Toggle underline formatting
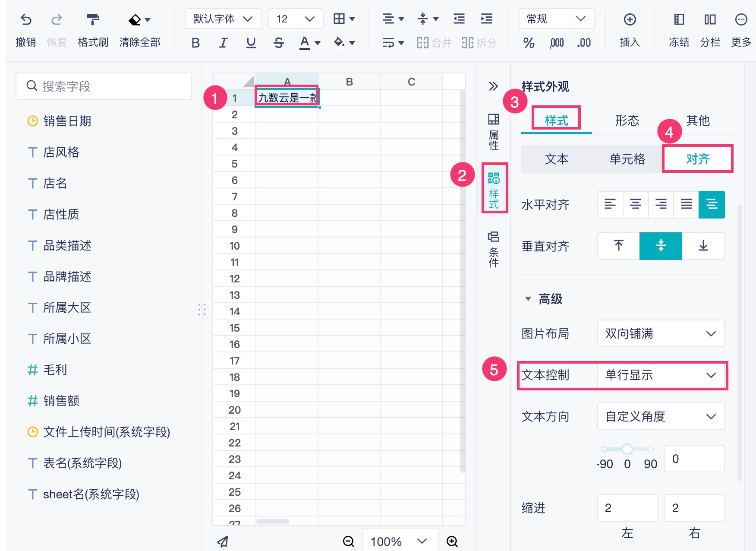Viewport: 756px width, 551px height. coord(251,43)
